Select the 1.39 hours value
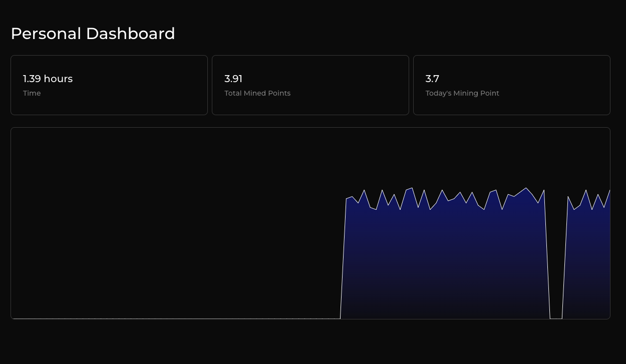626x364 pixels. (48, 79)
